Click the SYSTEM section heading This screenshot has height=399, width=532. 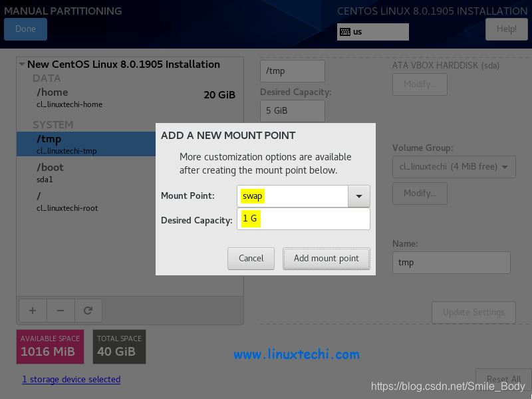53,125
